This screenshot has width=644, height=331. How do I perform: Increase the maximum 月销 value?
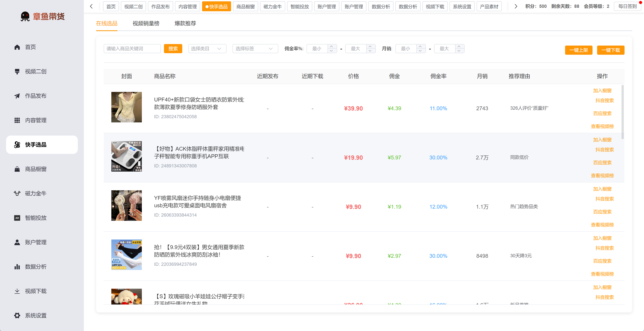point(459,47)
